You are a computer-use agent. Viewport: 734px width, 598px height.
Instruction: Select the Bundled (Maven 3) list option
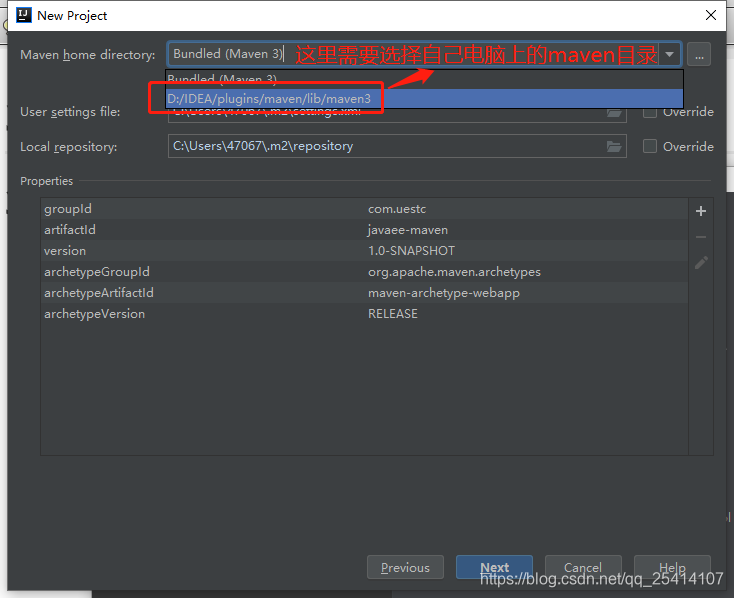click(424, 80)
